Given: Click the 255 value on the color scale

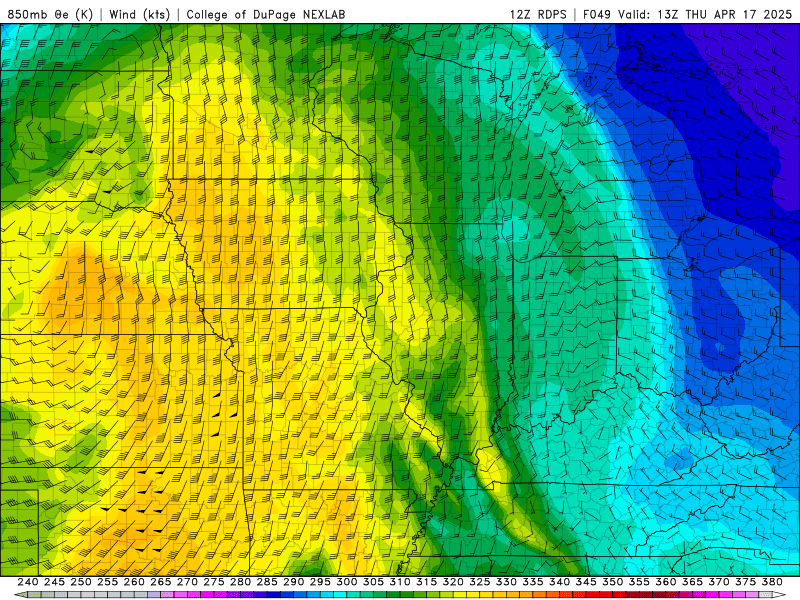Looking at the screenshot, I should [x=107, y=582].
